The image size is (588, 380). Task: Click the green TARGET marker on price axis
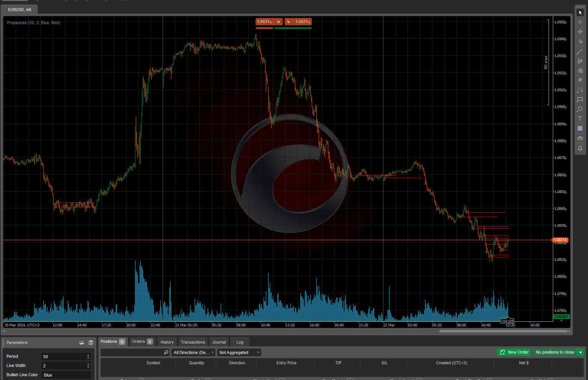click(x=561, y=317)
